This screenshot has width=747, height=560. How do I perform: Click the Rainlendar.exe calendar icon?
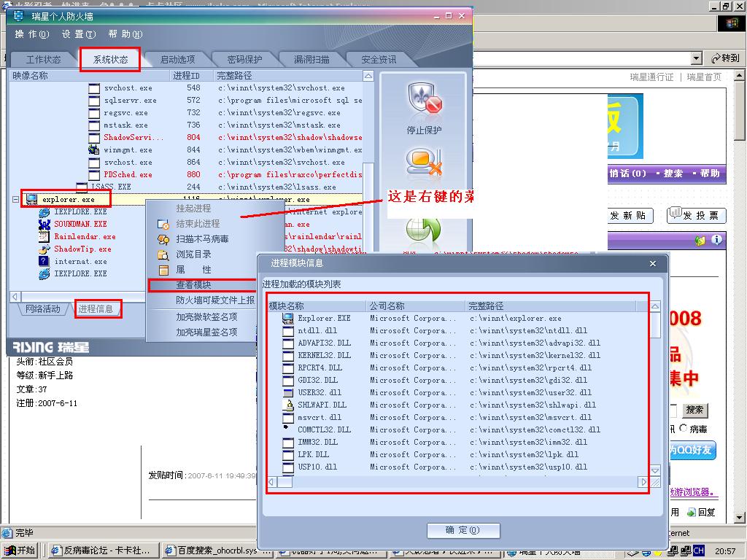click(x=44, y=237)
